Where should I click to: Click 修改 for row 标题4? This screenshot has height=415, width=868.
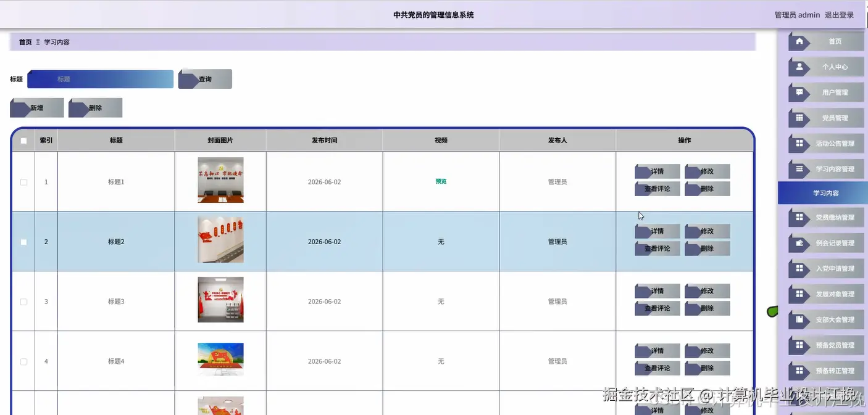coord(707,351)
